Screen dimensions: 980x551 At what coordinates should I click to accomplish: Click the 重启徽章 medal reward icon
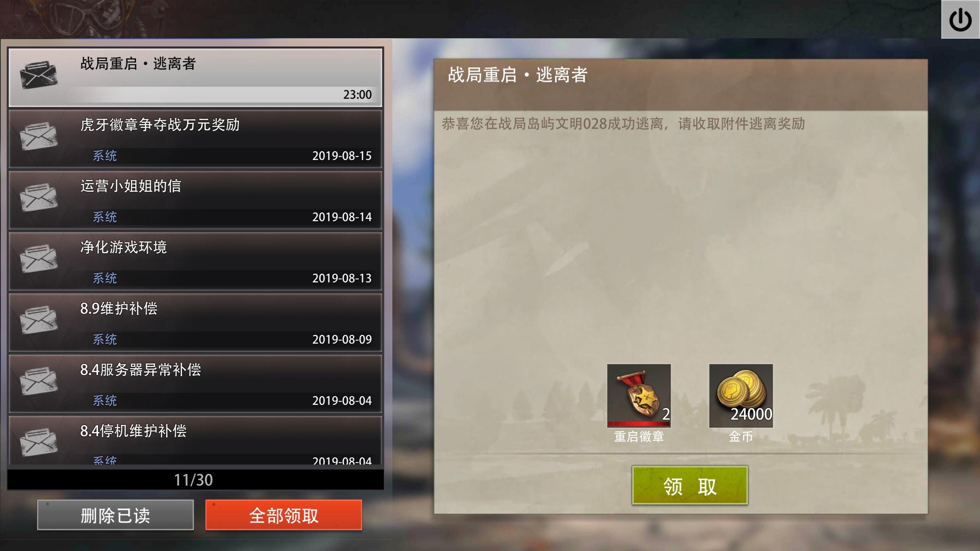tap(639, 395)
